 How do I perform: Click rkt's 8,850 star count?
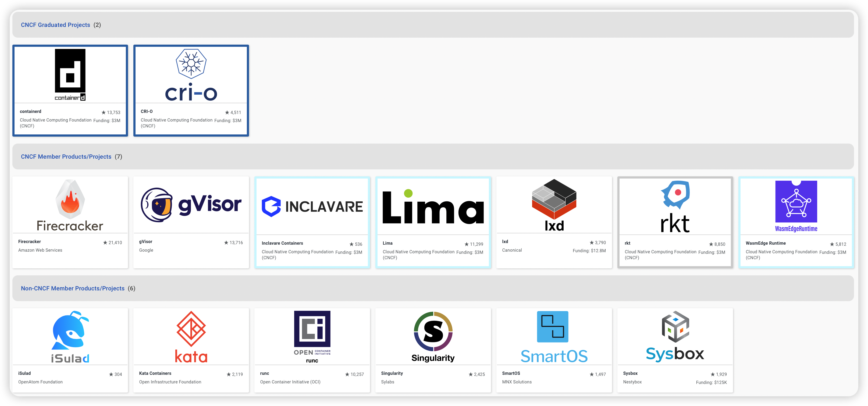coord(717,244)
